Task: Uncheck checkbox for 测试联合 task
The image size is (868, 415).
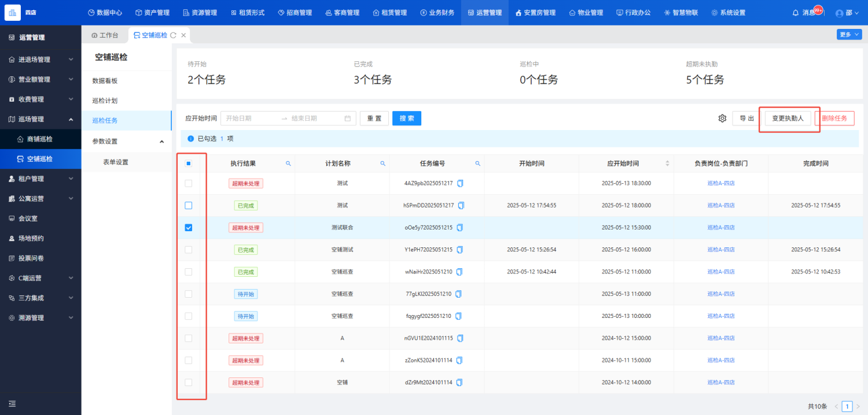Action: pyautogui.click(x=189, y=228)
